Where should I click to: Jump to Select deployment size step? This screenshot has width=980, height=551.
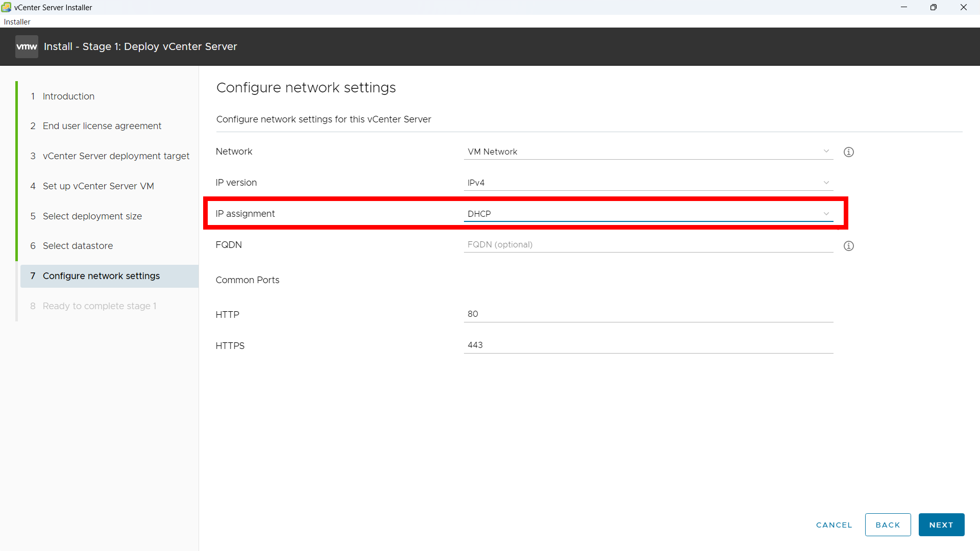(x=92, y=216)
